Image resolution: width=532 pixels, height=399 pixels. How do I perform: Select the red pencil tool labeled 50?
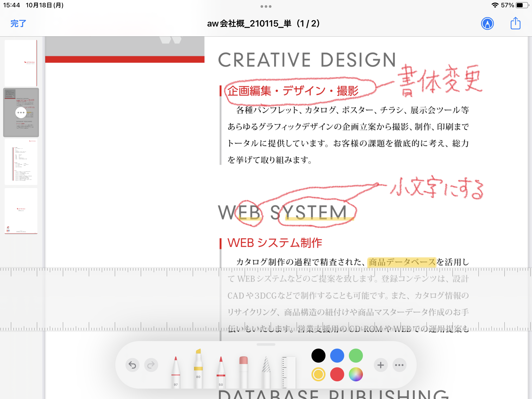221,372
